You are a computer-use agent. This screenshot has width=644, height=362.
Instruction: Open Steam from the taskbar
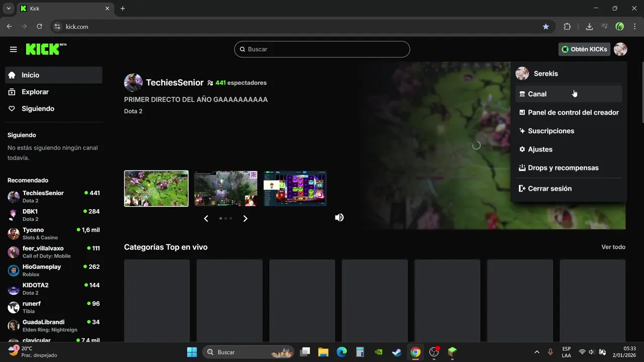coord(397,352)
